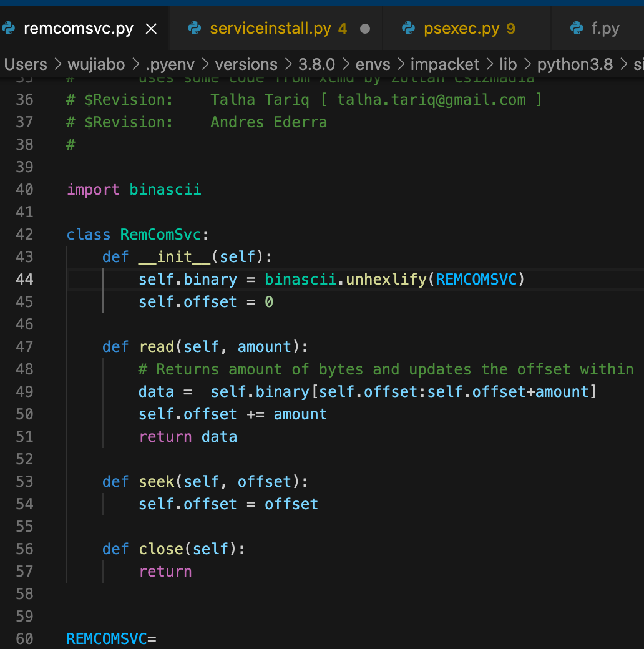Screen dimensions: 644x649
Task: Click unsaved dot on serviceinstall.py tab
Action: click(x=364, y=29)
